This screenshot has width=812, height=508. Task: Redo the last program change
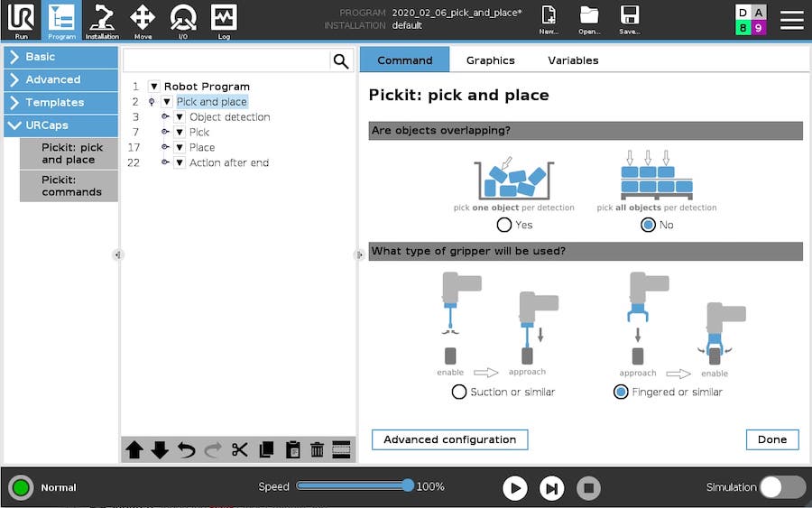tap(213, 449)
